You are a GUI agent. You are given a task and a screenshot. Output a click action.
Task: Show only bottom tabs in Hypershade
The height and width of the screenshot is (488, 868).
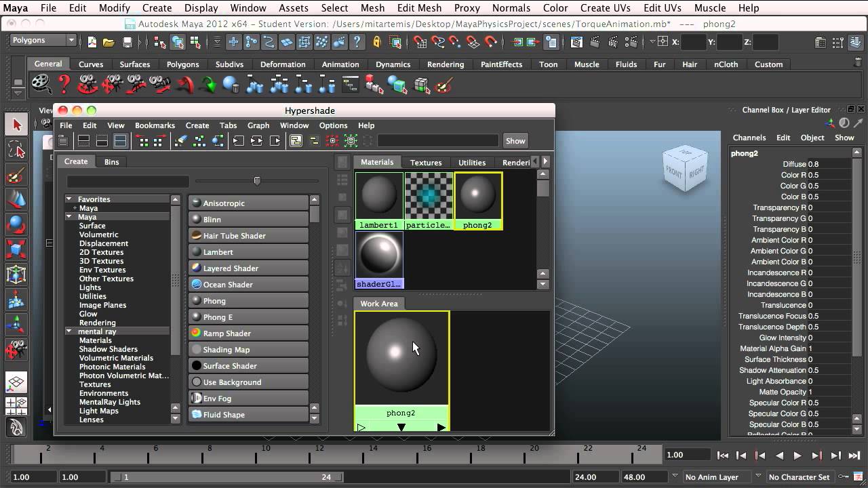(x=102, y=141)
